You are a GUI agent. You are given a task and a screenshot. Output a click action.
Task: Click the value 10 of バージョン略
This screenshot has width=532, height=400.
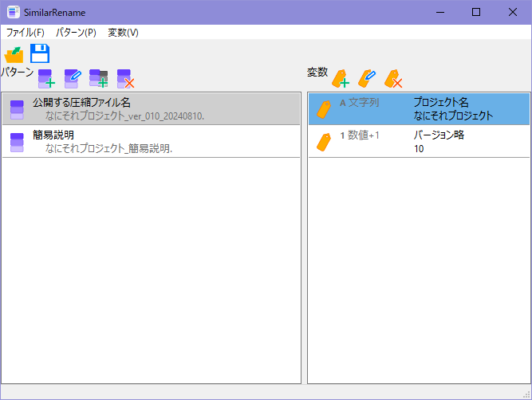tap(419, 149)
